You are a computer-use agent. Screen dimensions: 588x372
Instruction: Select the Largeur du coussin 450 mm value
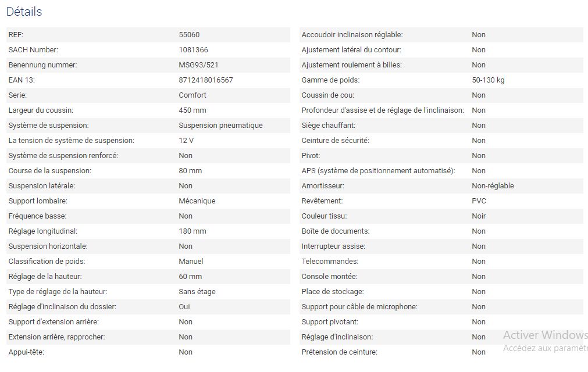coord(193,110)
